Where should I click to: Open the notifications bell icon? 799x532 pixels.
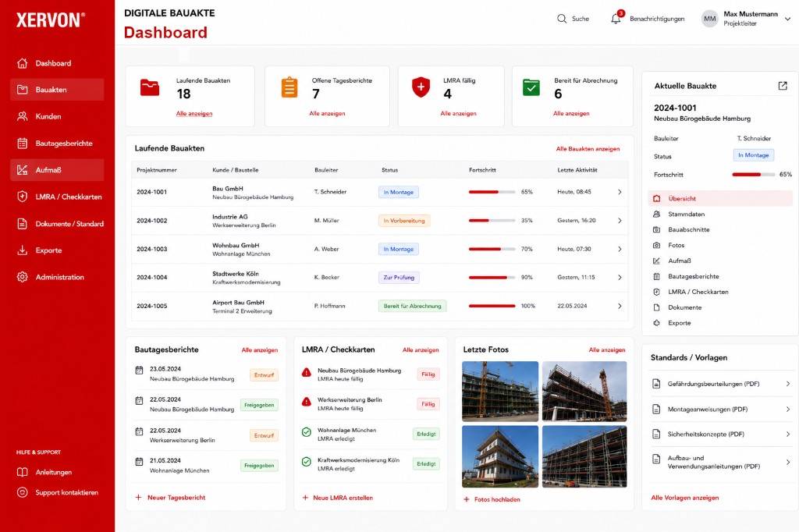pyautogui.click(x=616, y=19)
